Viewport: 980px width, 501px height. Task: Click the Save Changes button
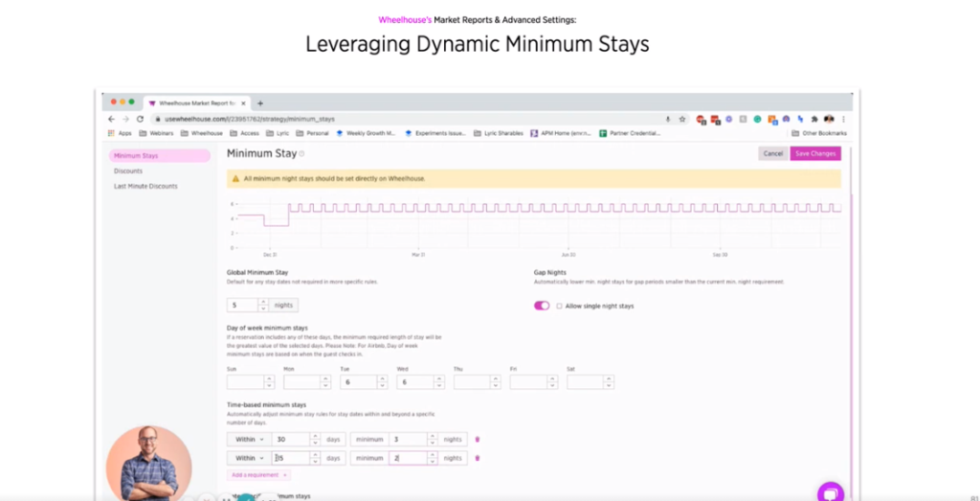pyautogui.click(x=815, y=154)
